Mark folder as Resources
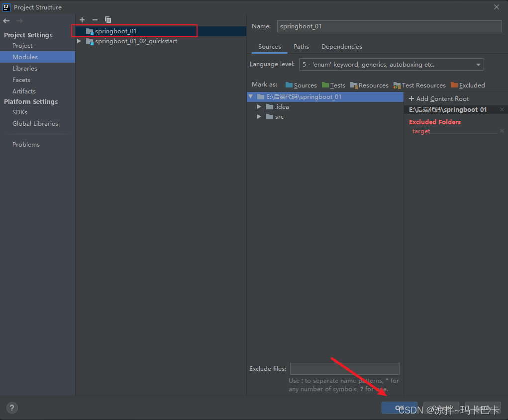The width and height of the screenshot is (508, 420). point(369,85)
